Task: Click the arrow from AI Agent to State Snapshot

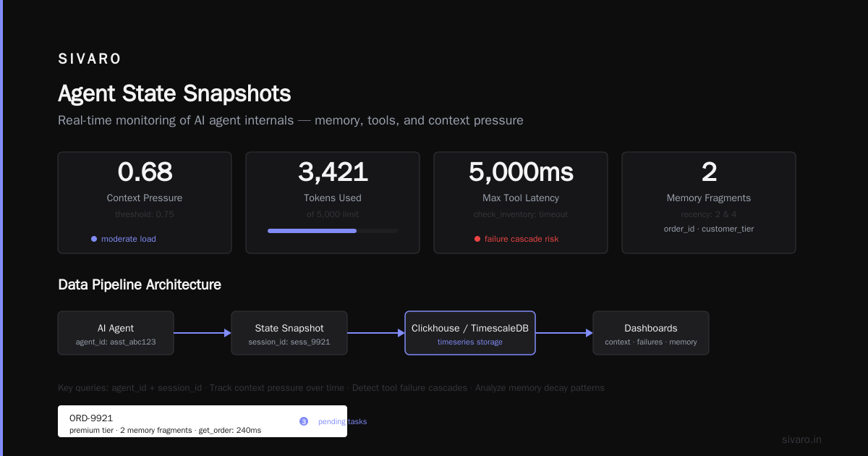Action: pyautogui.click(x=203, y=333)
